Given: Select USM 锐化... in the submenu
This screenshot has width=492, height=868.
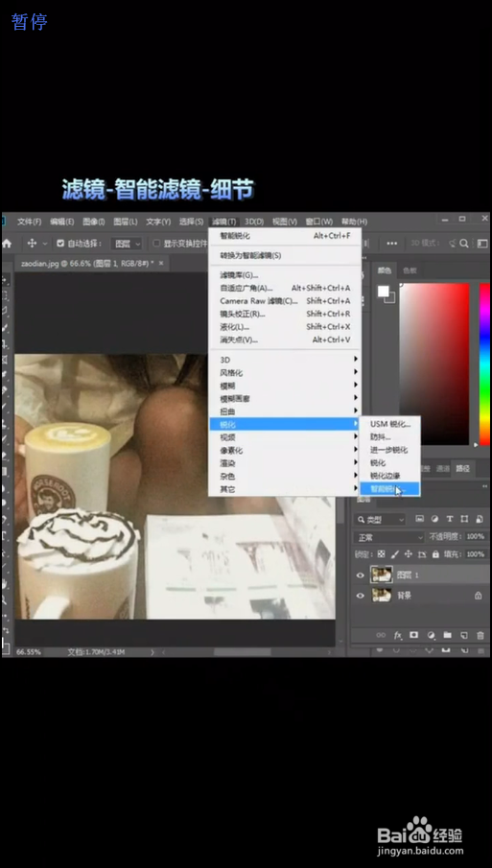Looking at the screenshot, I should coord(389,424).
